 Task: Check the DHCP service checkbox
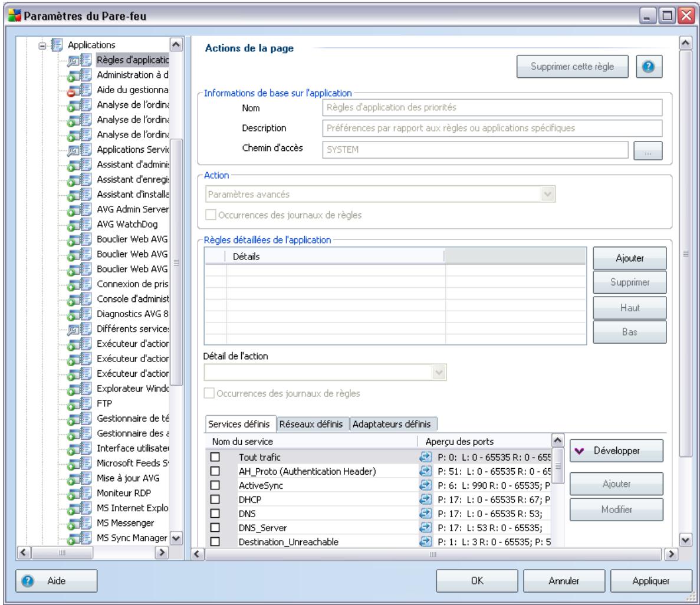tap(215, 499)
